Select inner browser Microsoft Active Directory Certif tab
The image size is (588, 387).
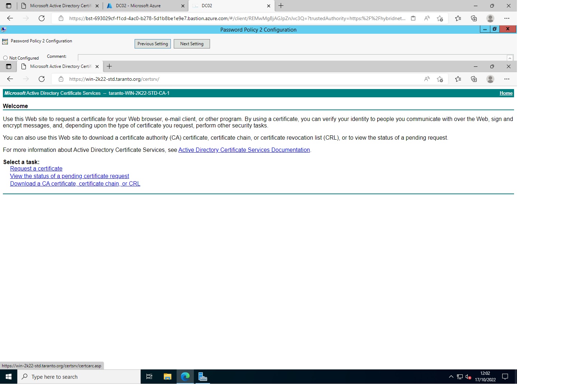60,66
